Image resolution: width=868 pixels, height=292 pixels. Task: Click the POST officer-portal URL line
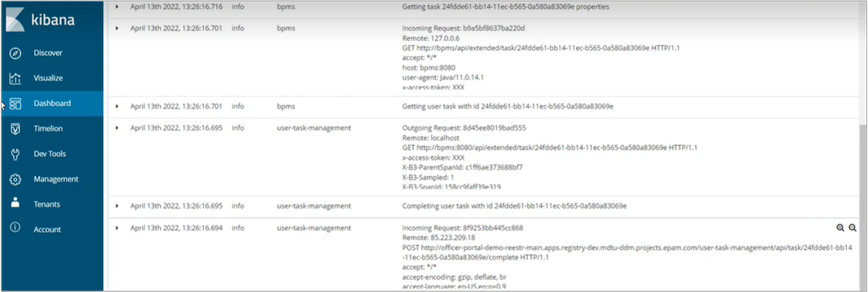[x=627, y=252]
